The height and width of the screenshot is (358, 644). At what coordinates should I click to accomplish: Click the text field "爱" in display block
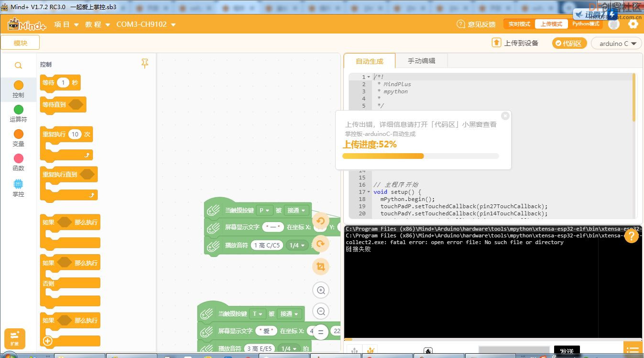coord(267,331)
